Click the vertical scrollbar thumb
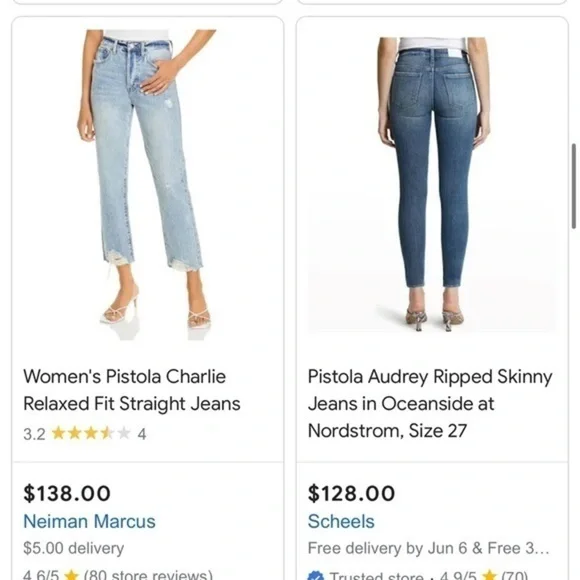This screenshot has height=580, width=580. click(574, 186)
